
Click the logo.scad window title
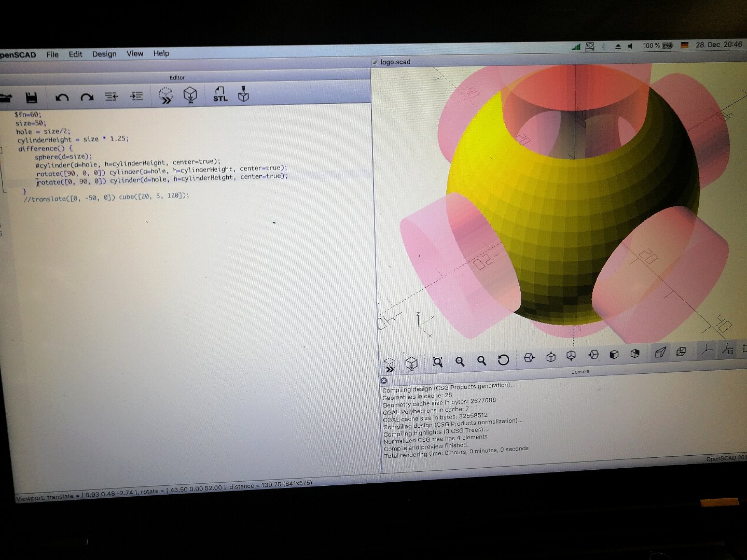[395, 62]
